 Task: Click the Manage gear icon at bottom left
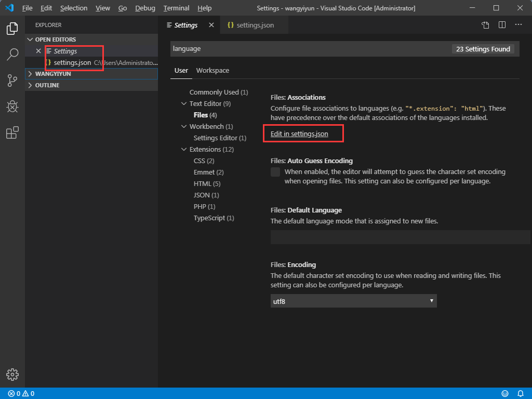pyautogui.click(x=12, y=374)
